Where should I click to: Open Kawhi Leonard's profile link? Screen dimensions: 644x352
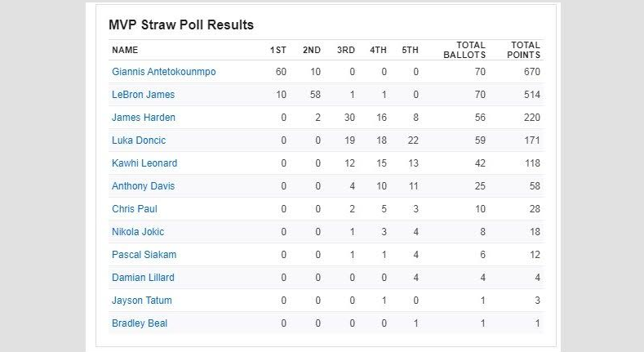144,163
